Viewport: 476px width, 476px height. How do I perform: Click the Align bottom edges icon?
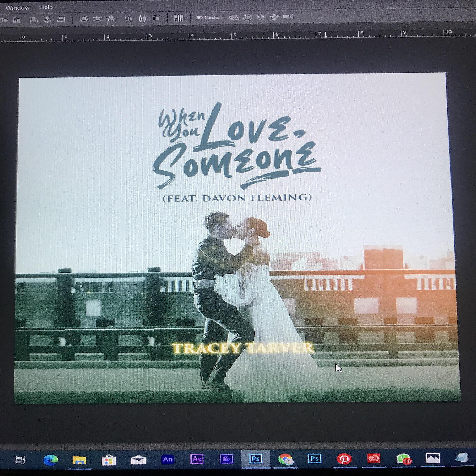tap(16, 20)
